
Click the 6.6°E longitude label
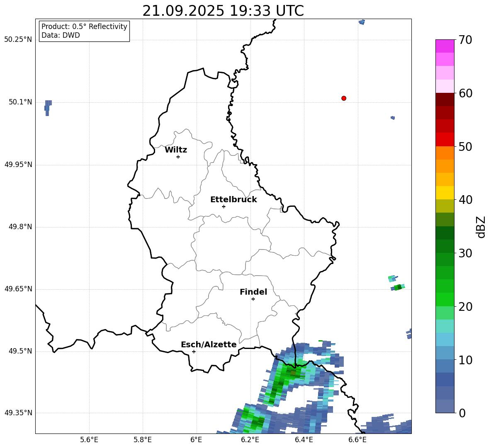(357, 440)
